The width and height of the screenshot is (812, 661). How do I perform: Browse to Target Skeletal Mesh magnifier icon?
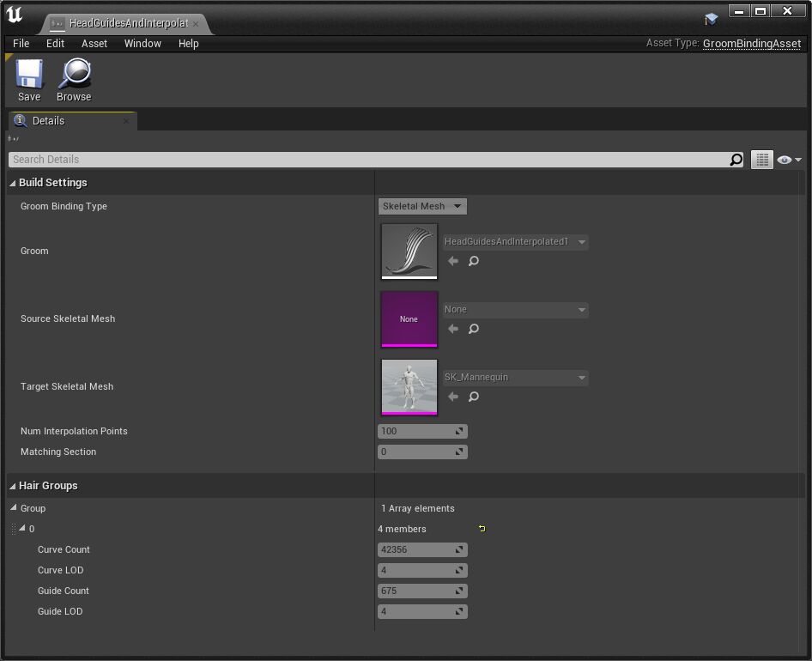(x=473, y=397)
